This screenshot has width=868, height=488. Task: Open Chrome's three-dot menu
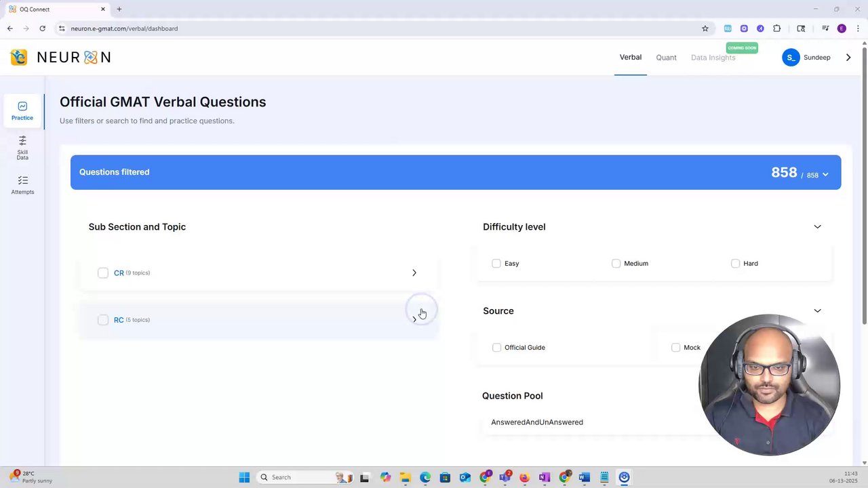coord(856,28)
